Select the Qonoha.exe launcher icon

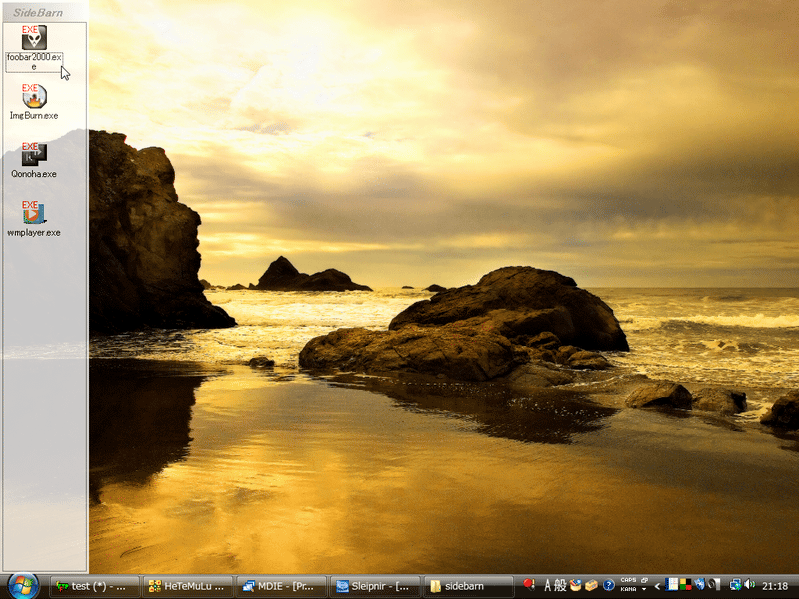34,154
